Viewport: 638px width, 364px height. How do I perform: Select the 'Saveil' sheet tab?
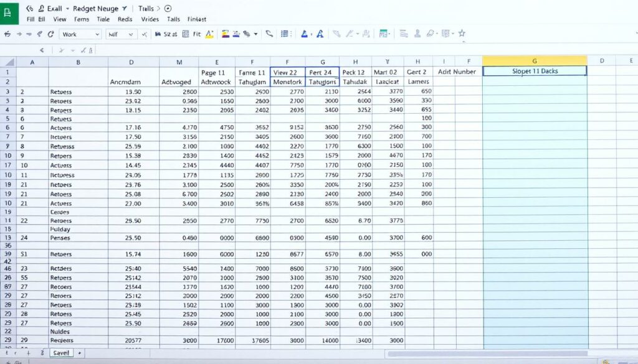(x=61, y=353)
